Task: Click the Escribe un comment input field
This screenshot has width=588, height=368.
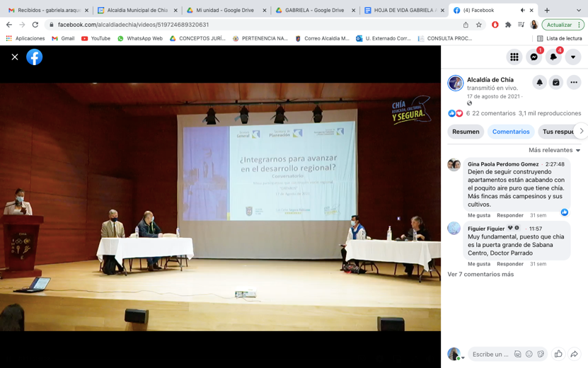Action: click(x=490, y=354)
